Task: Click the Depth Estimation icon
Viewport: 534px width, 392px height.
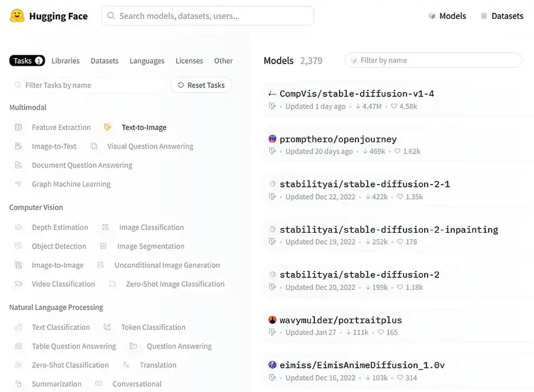Action: pyautogui.click(x=18, y=227)
